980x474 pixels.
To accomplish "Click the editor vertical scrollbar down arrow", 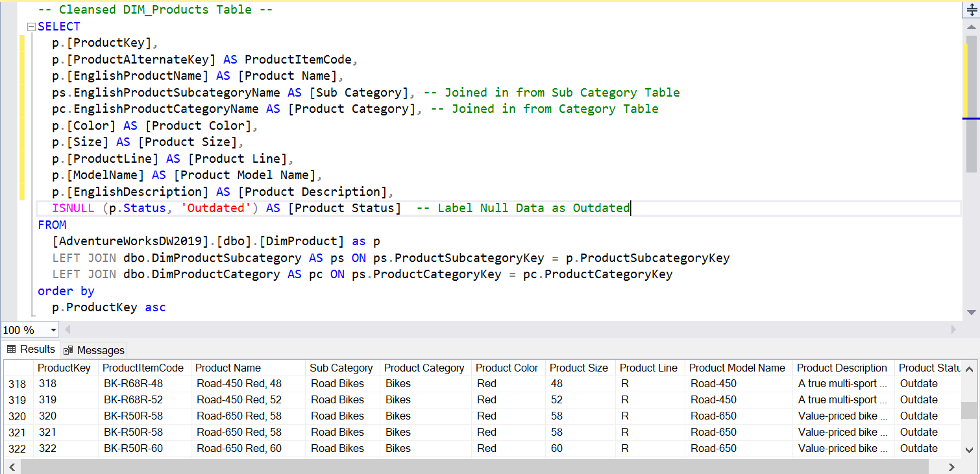I will (x=972, y=313).
